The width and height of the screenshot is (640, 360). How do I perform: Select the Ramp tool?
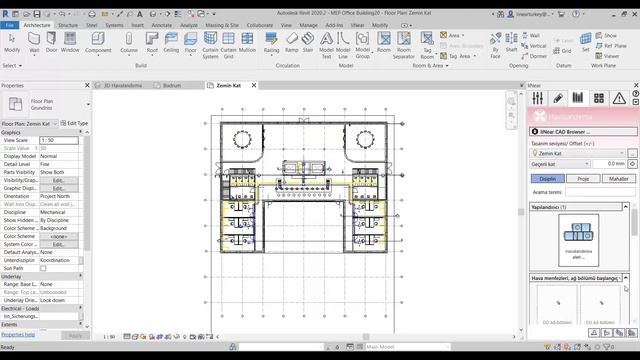tap(291, 42)
